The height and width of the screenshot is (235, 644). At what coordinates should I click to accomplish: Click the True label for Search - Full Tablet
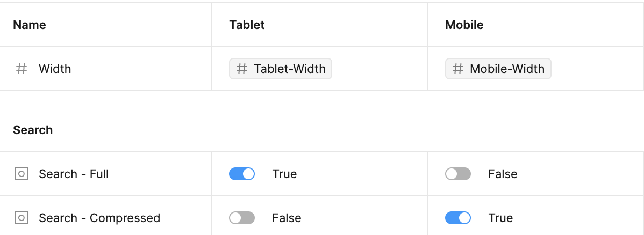point(284,174)
